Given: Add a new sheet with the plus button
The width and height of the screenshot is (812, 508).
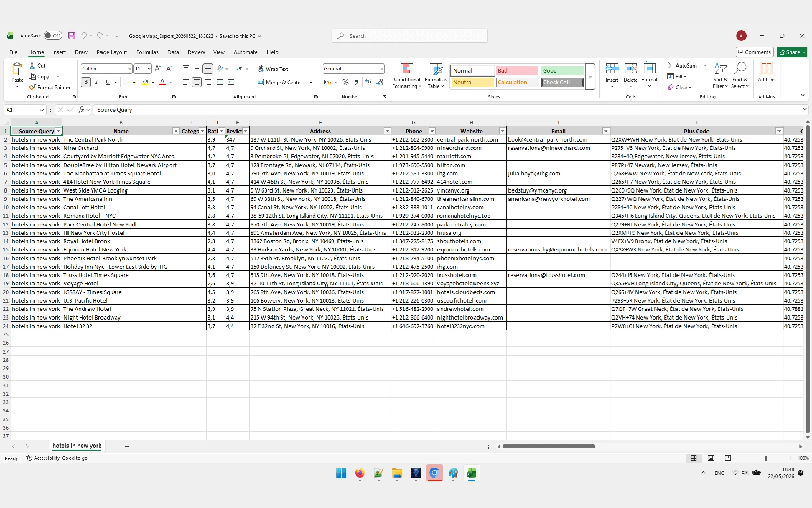Looking at the screenshot, I should [x=127, y=446].
